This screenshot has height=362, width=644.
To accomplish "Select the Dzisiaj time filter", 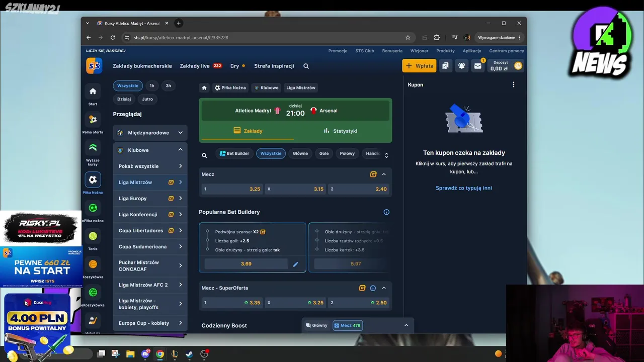I will (x=124, y=99).
